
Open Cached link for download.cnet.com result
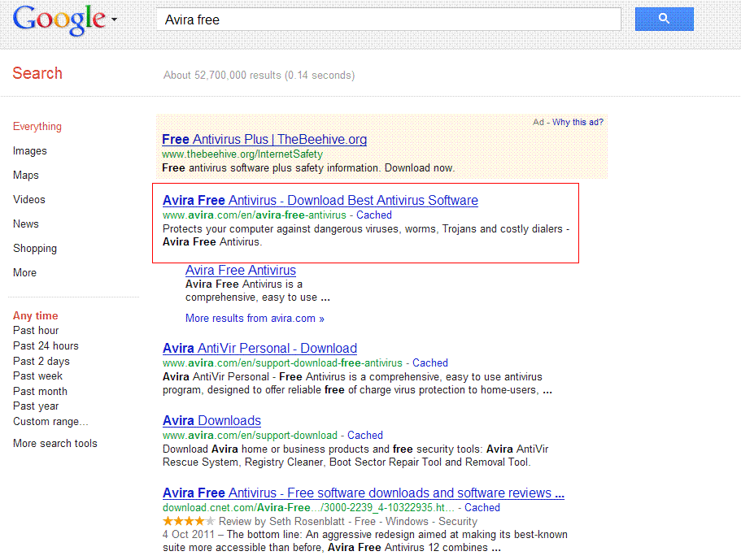coord(482,507)
